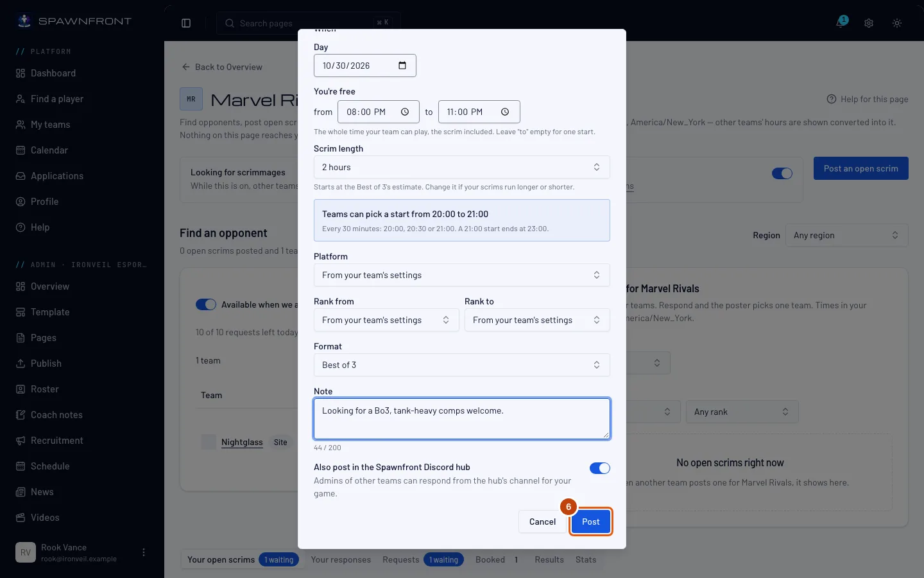Image resolution: width=924 pixels, height=578 pixels.
Task: Click the Post button
Action: 591,521
